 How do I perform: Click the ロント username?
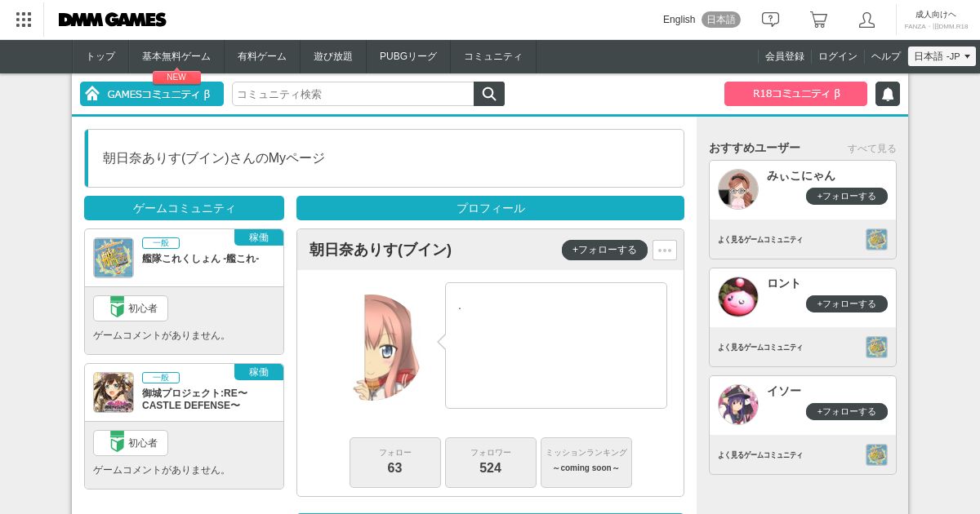[784, 283]
